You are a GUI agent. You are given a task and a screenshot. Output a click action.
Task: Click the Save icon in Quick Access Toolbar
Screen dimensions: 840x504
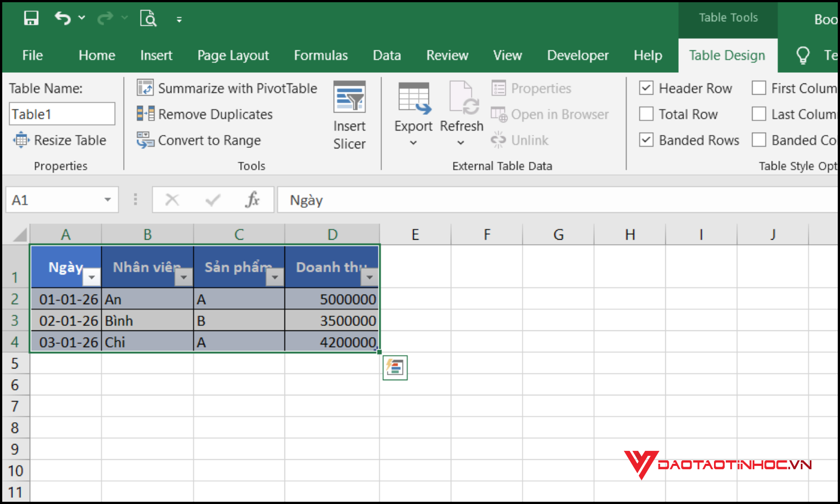click(31, 17)
